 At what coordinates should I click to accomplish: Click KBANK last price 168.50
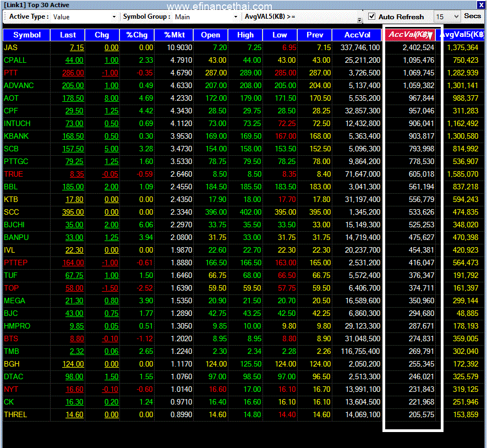point(73,136)
